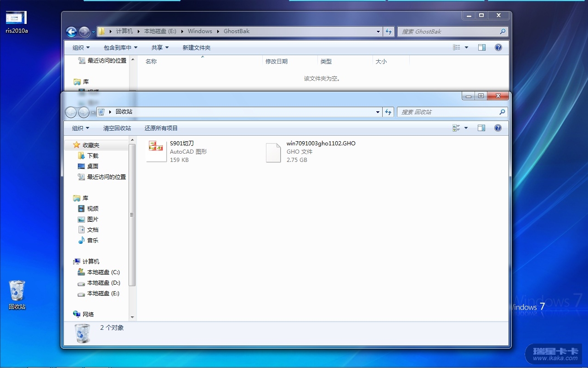Sort by 类型 column header

pyautogui.click(x=345, y=61)
